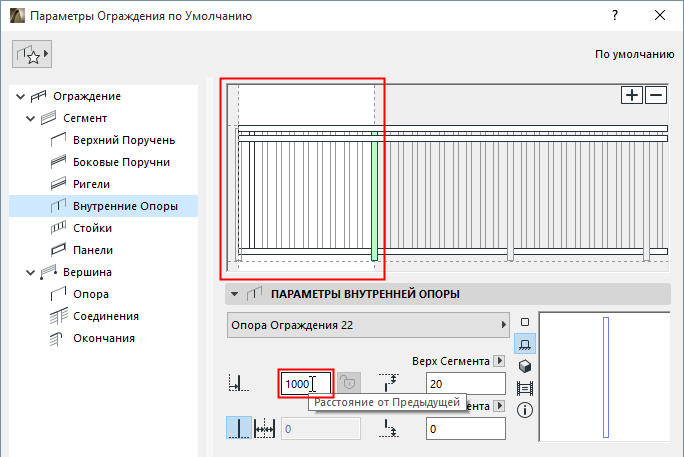Click the Ригели icon

pos(58,184)
